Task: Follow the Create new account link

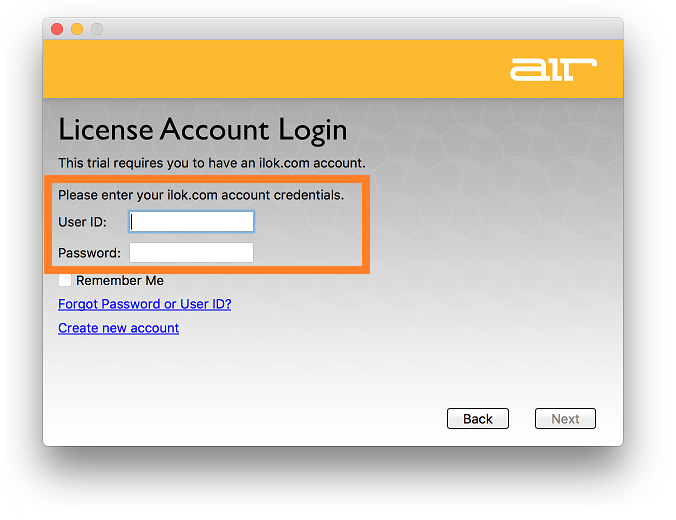Action: pyautogui.click(x=119, y=328)
